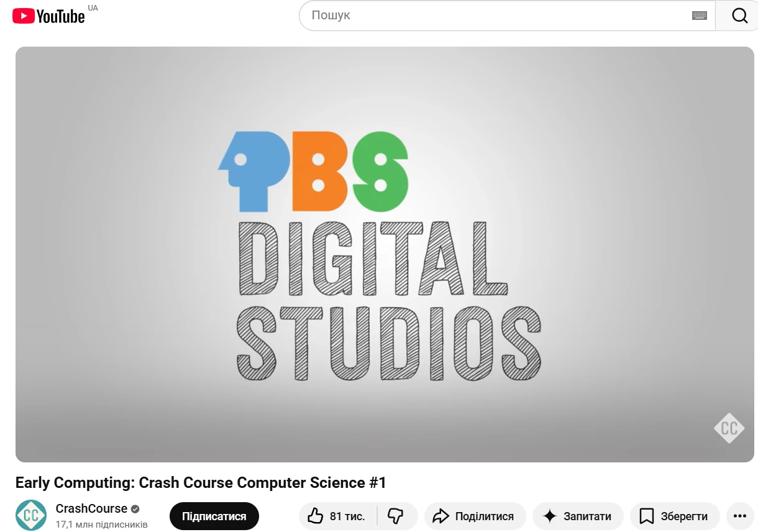Open the YouTube home logo
Viewport: 758px width, 532px height.
(x=48, y=16)
